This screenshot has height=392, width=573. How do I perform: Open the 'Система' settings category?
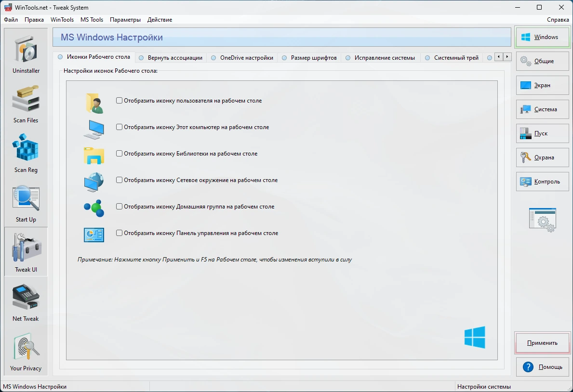coord(542,109)
